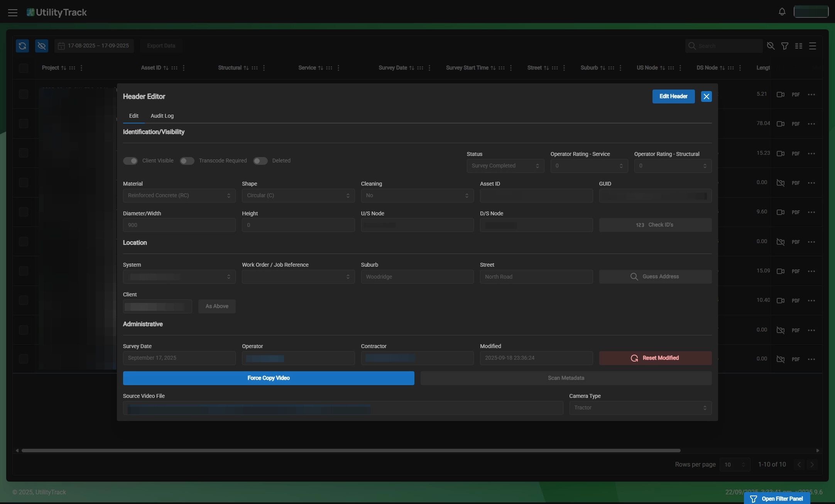The width and height of the screenshot is (835, 504).
Task: Click the Force Copy Video button
Action: pos(269,378)
